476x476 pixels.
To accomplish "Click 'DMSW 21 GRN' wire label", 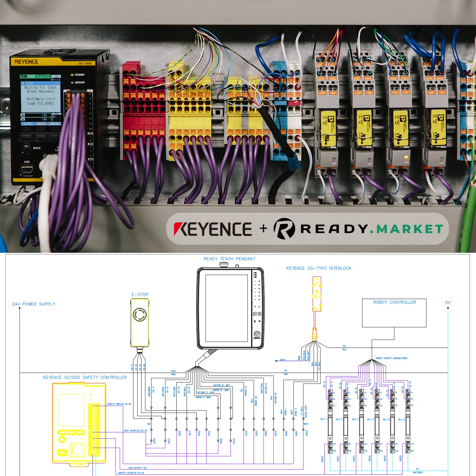I will (x=221, y=390).
